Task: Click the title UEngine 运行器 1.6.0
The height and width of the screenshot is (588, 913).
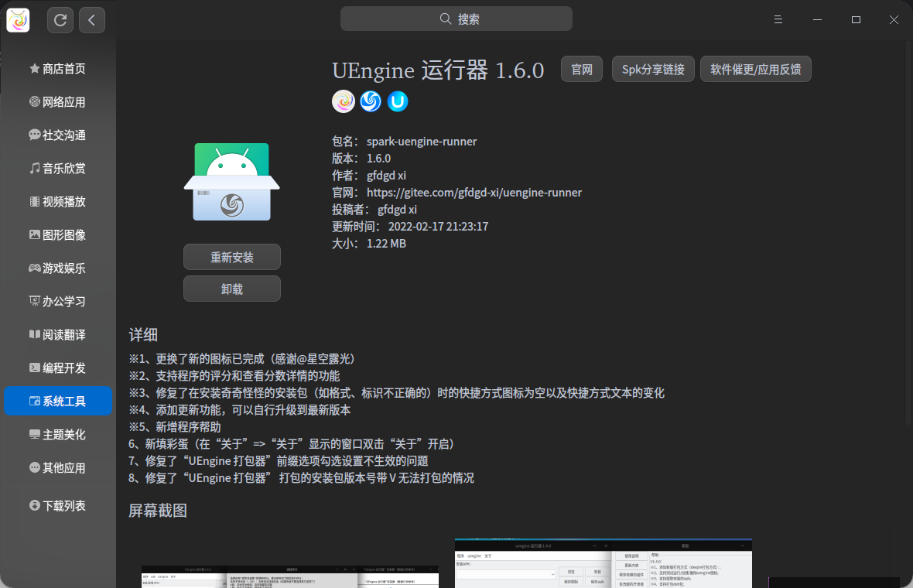Action: click(438, 70)
